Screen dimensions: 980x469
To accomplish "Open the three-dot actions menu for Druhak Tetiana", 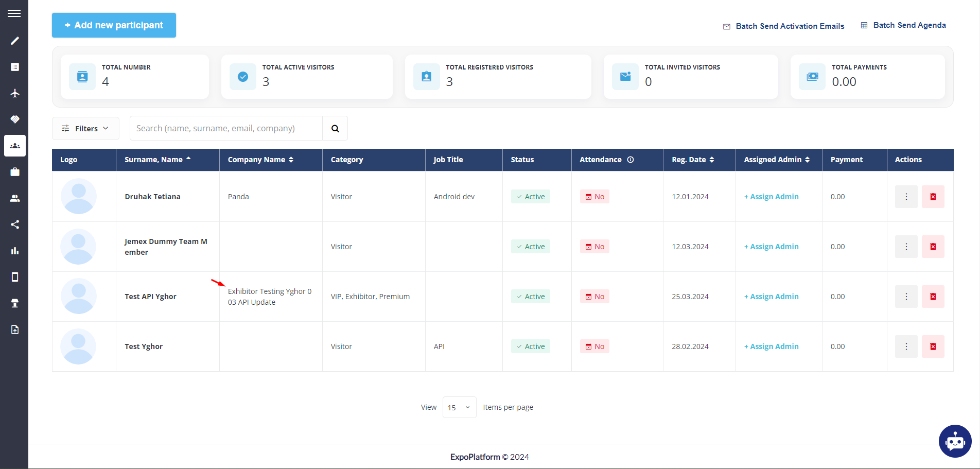I will (x=906, y=196).
